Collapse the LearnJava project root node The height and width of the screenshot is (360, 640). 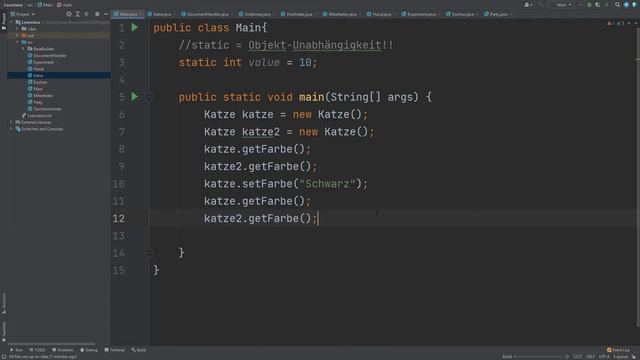(x=12, y=22)
